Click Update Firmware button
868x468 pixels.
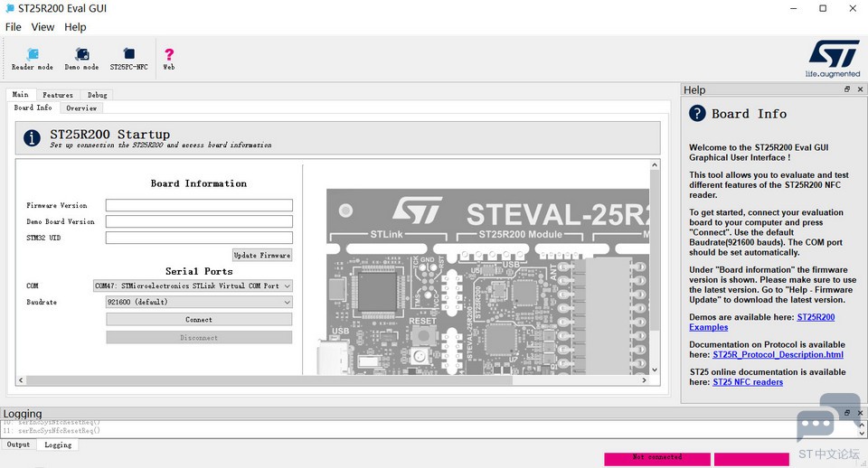262,255
